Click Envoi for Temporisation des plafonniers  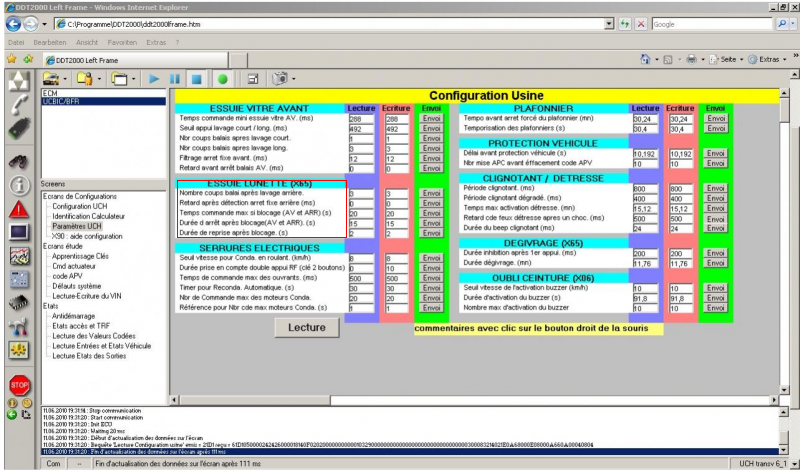coord(715,129)
